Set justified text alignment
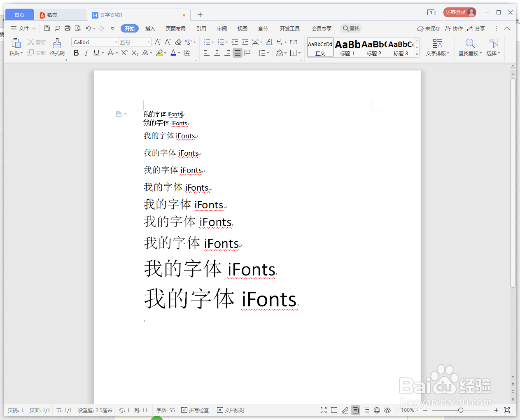Viewport: 520px width, 420px height. point(238,53)
